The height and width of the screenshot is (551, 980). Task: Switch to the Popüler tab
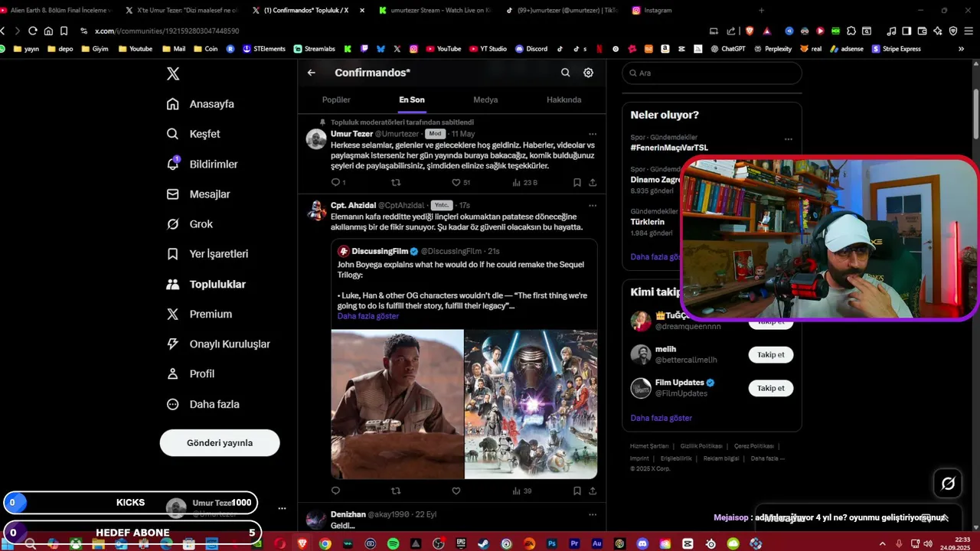click(336, 99)
